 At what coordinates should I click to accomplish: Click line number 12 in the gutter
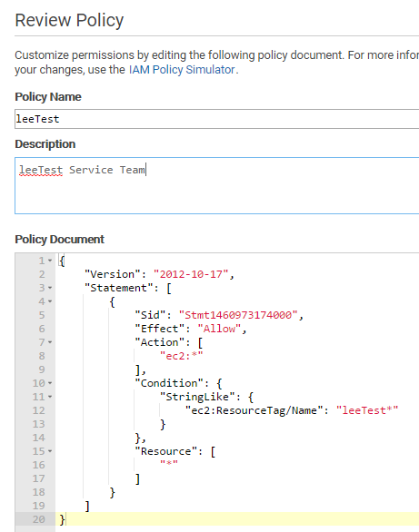click(x=38, y=410)
